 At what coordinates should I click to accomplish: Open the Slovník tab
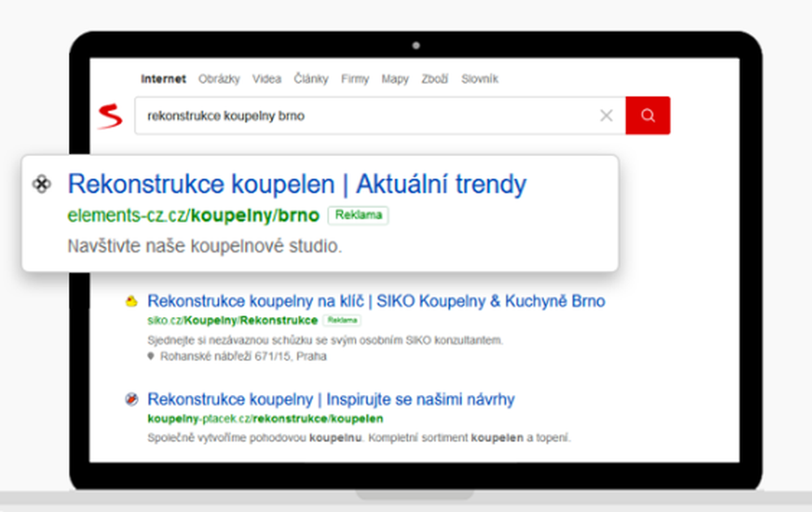point(480,79)
